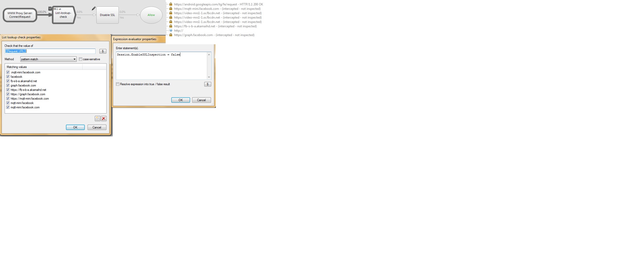
Task: Open the Request URL field dropdown
Action: pyautogui.click(x=103, y=51)
